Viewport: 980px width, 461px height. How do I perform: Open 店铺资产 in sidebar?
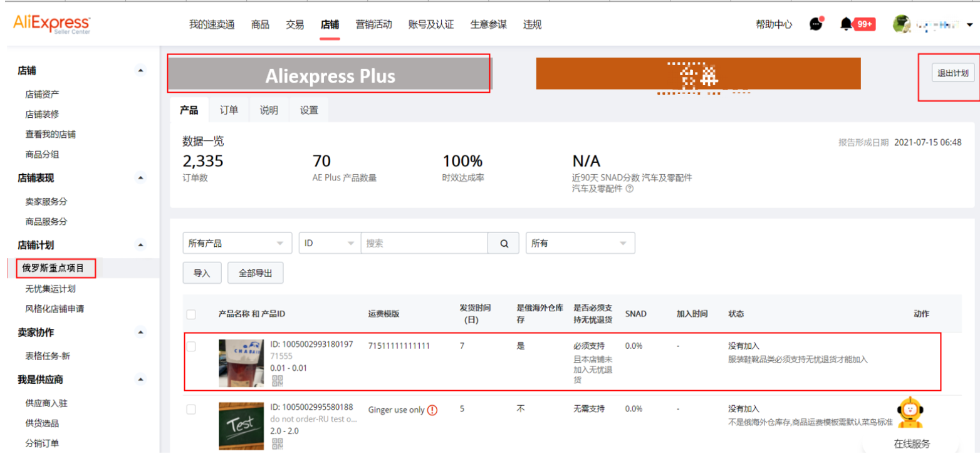42,94
